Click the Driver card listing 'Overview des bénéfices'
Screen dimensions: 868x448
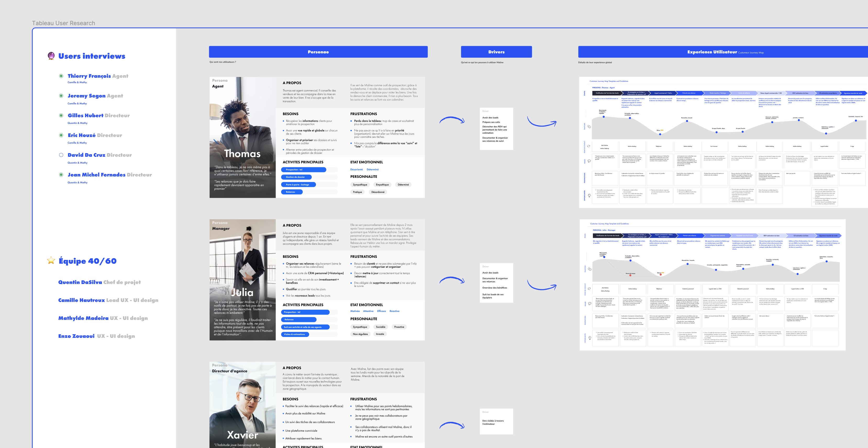(x=496, y=283)
